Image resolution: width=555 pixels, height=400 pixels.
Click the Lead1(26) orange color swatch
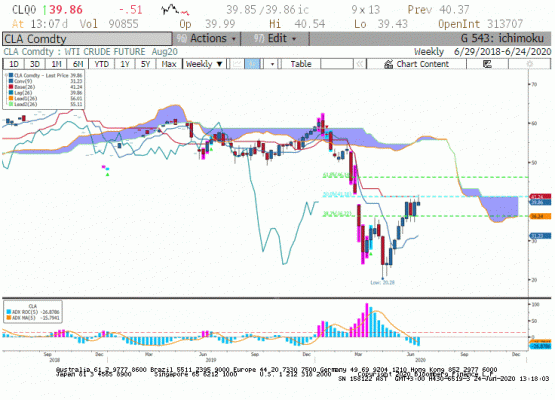point(11,98)
